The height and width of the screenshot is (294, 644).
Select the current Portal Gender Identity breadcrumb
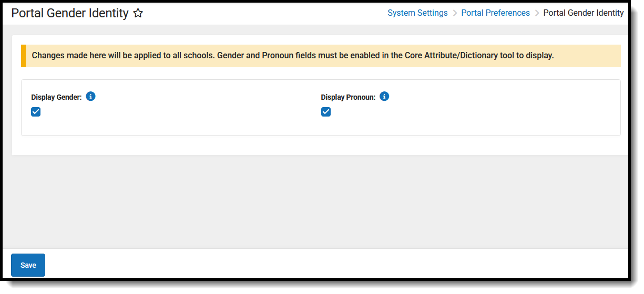[583, 13]
